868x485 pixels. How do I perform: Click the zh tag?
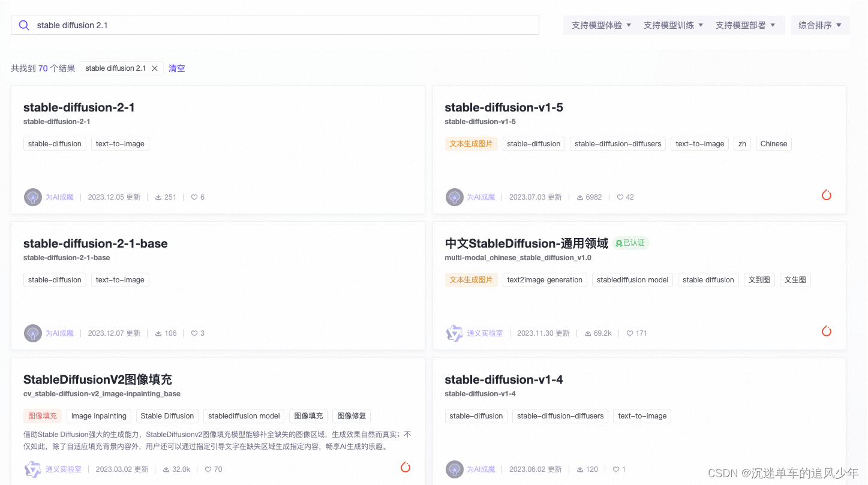coord(742,144)
